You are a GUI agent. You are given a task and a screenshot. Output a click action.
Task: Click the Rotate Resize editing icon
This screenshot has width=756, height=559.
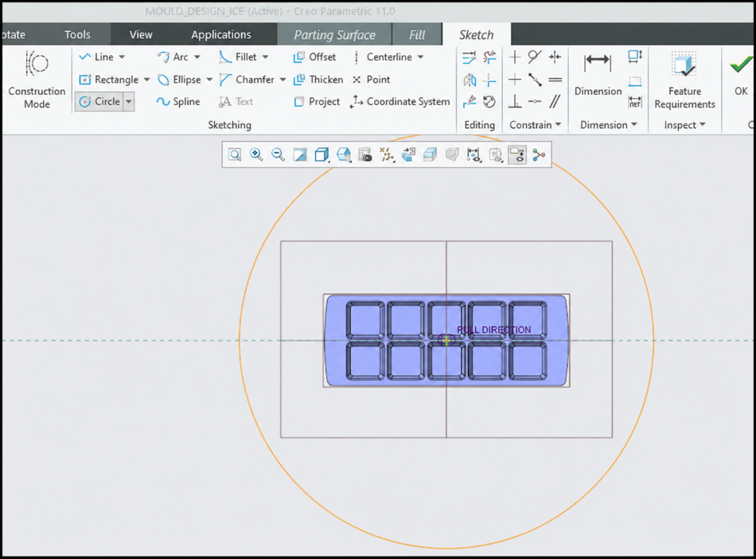point(490,102)
